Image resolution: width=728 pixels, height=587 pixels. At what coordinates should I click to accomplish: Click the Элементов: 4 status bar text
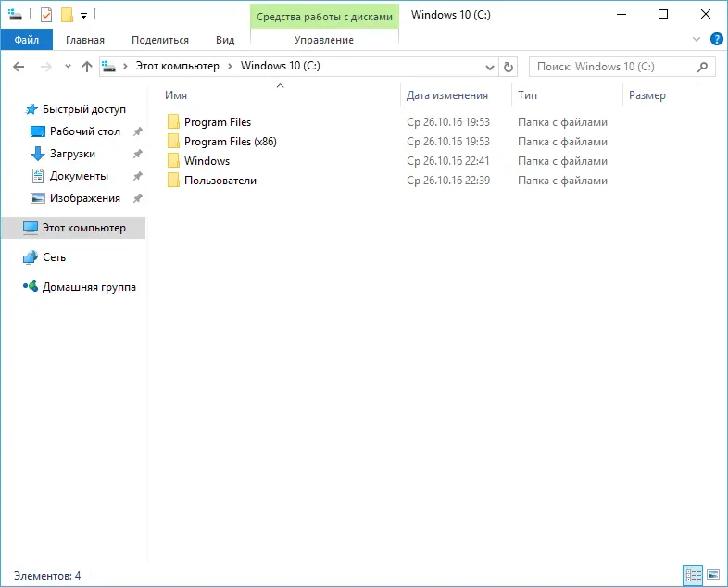point(47,576)
